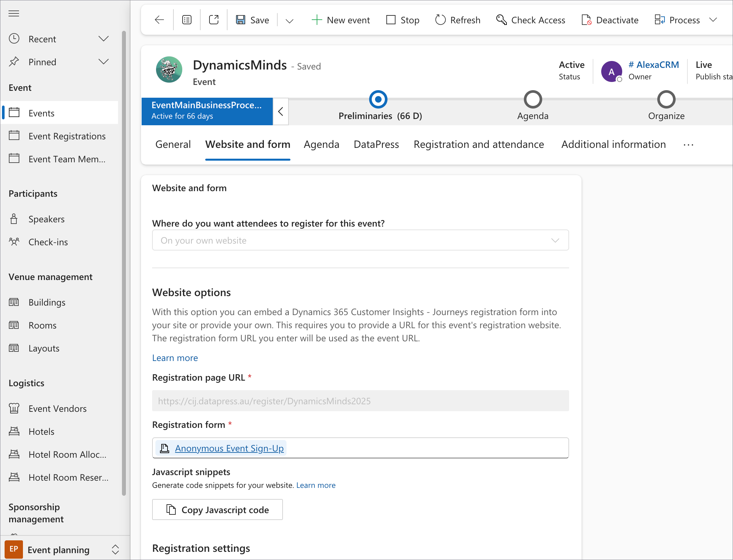Click the Deactivate document icon

pyautogui.click(x=586, y=20)
